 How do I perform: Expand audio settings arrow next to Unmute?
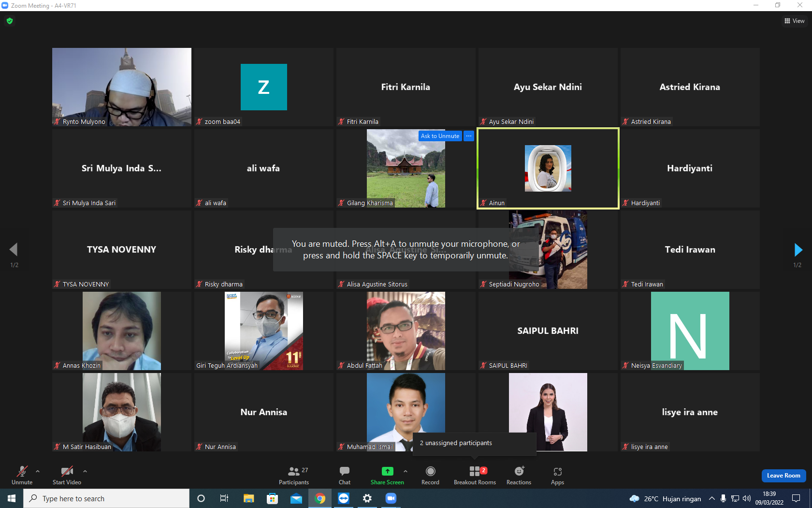tap(38, 471)
